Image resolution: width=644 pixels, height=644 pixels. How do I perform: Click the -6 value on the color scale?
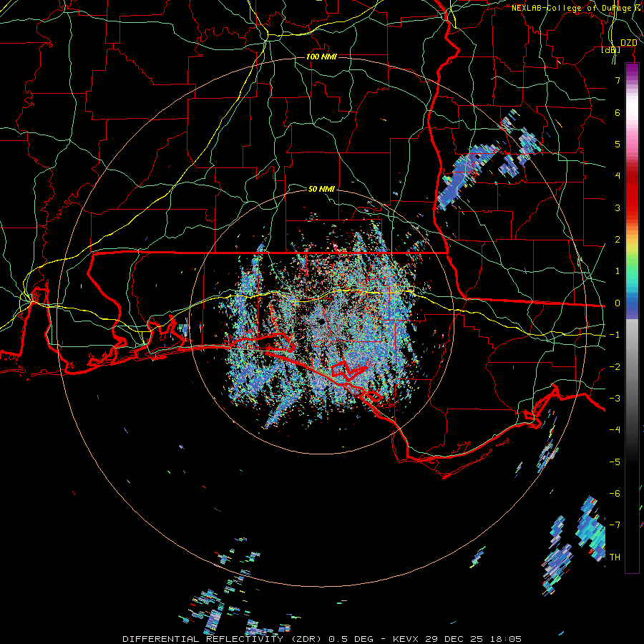coord(615,494)
